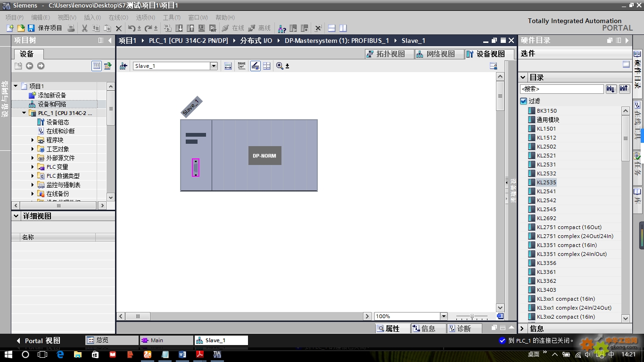Collapse the PLC_1 tree node

pyautogui.click(x=24, y=113)
